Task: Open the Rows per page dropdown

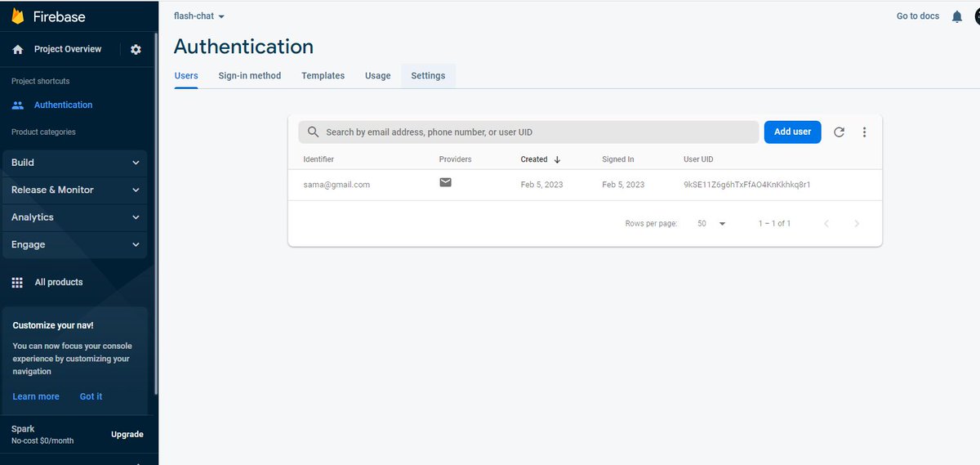Action: coord(711,223)
